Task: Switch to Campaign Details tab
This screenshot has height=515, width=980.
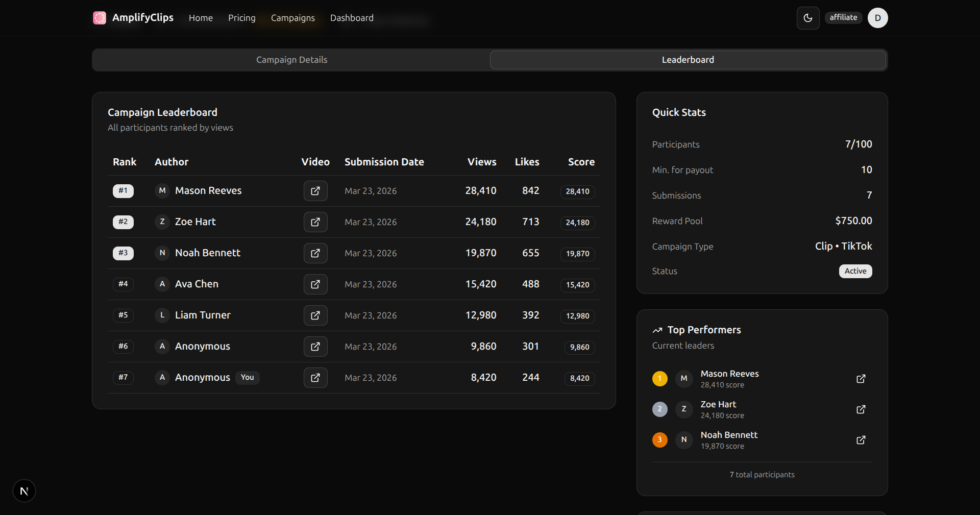Action: point(291,60)
